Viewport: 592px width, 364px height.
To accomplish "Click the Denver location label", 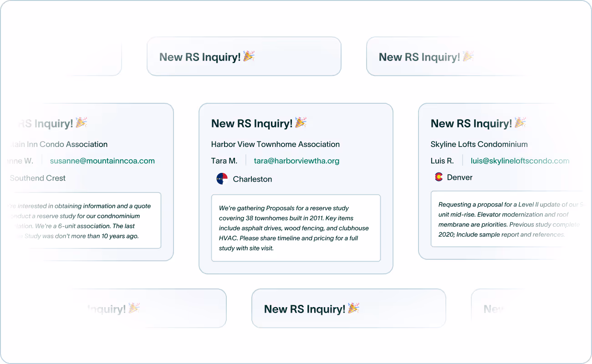I will (x=459, y=177).
